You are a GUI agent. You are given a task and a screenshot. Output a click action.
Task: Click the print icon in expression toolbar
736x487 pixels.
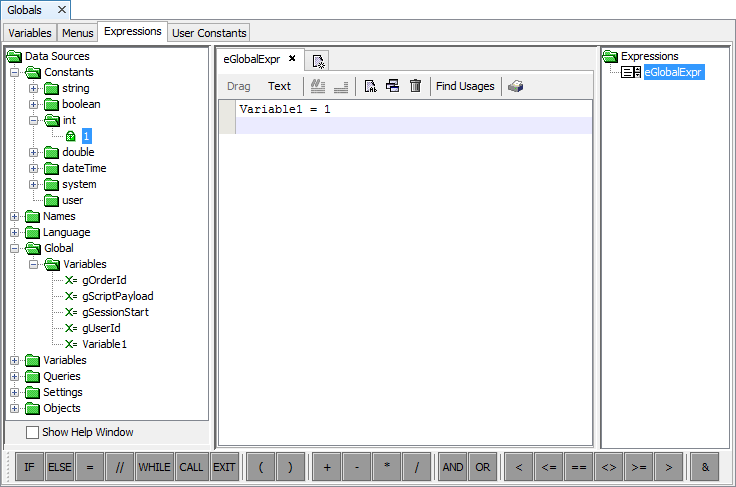click(x=515, y=87)
